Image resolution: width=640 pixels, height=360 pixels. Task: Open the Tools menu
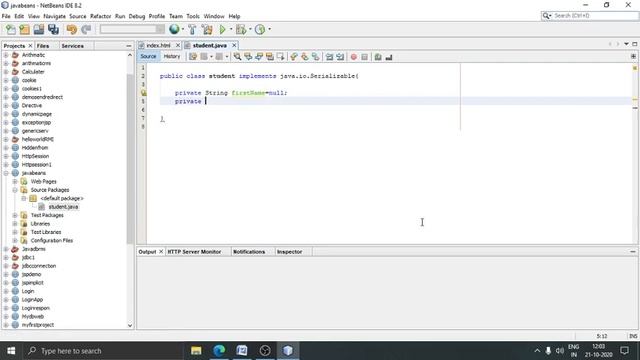tap(193, 16)
